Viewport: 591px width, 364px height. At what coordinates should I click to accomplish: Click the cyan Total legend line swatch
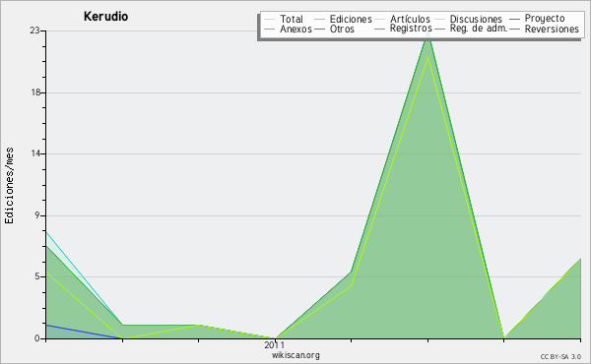269,19
